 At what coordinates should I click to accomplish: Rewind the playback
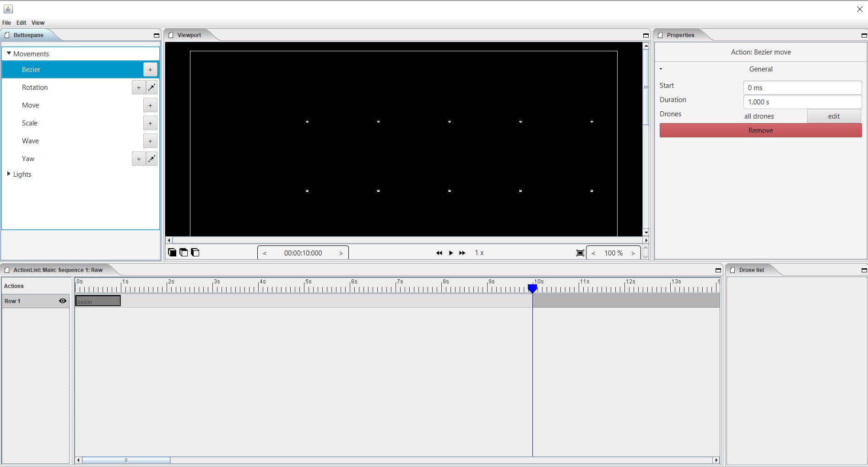point(439,253)
